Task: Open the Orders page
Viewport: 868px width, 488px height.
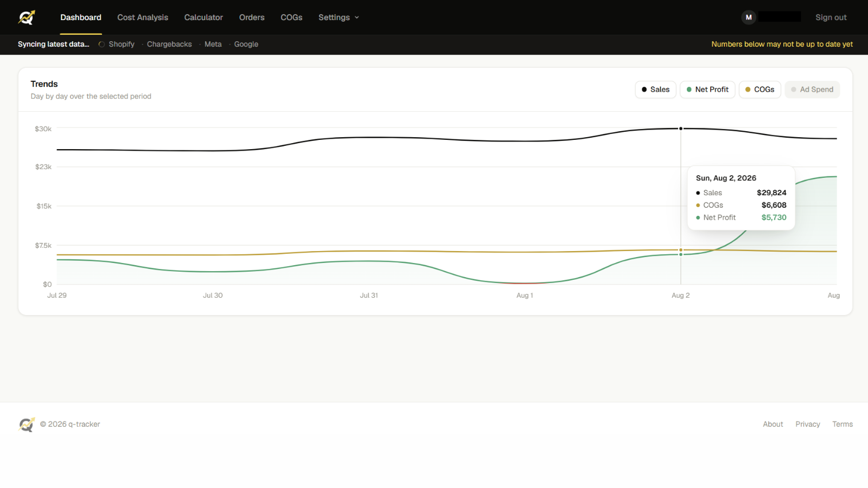Action: tap(252, 17)
